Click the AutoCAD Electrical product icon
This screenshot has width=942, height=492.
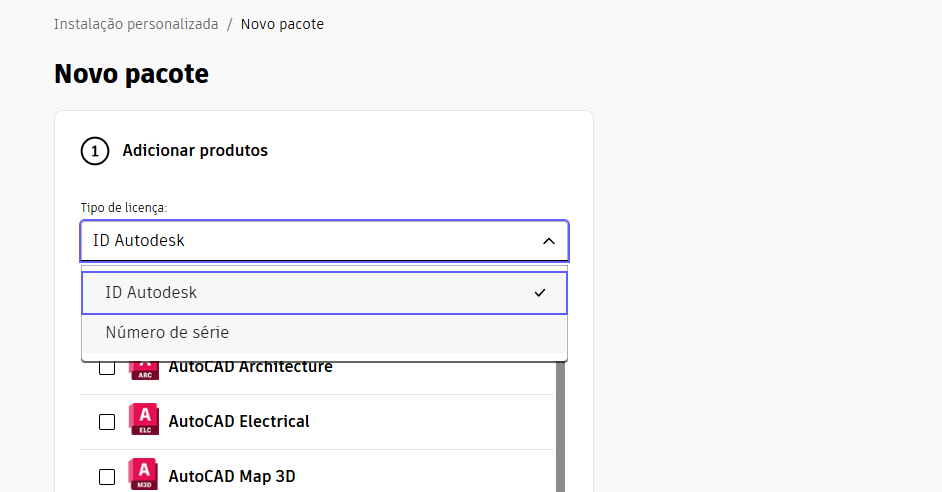click(x=144, y=419)
